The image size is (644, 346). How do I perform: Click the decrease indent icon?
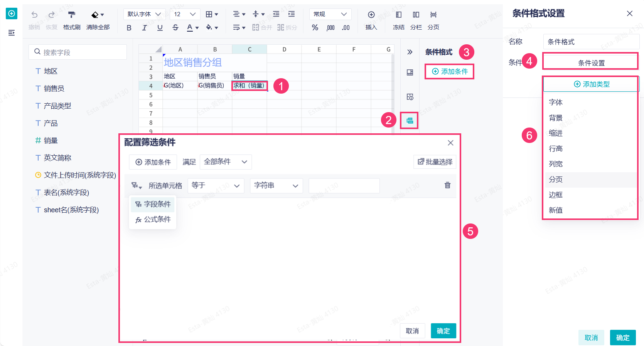coord(276,14)
